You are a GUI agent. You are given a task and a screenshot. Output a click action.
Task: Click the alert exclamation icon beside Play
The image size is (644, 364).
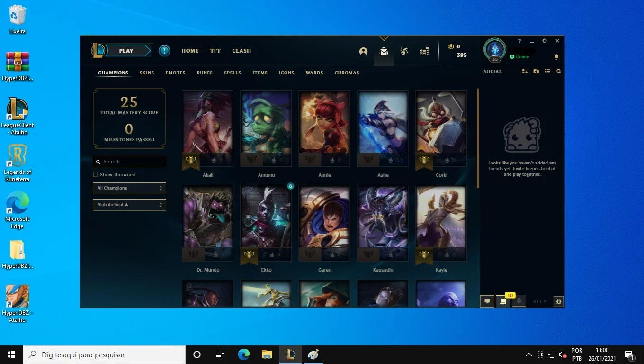pyautogui.click(x=164, y=51)
